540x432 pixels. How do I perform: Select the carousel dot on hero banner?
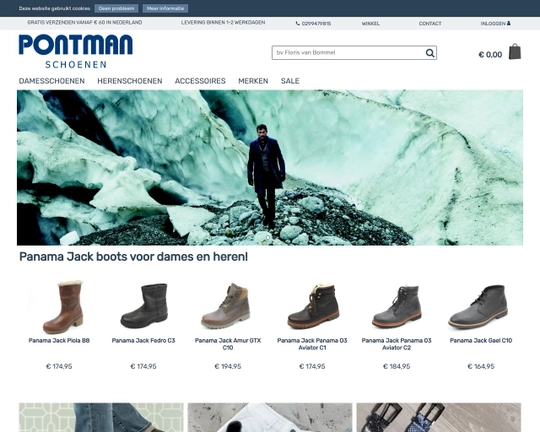[x=268, y=238]
